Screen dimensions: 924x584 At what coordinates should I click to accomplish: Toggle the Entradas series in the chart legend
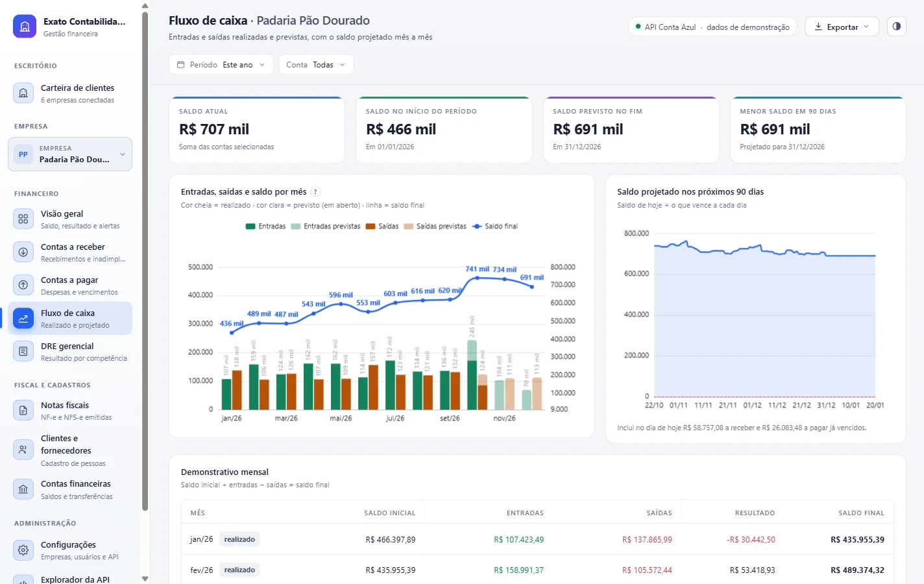click(265, 226)
